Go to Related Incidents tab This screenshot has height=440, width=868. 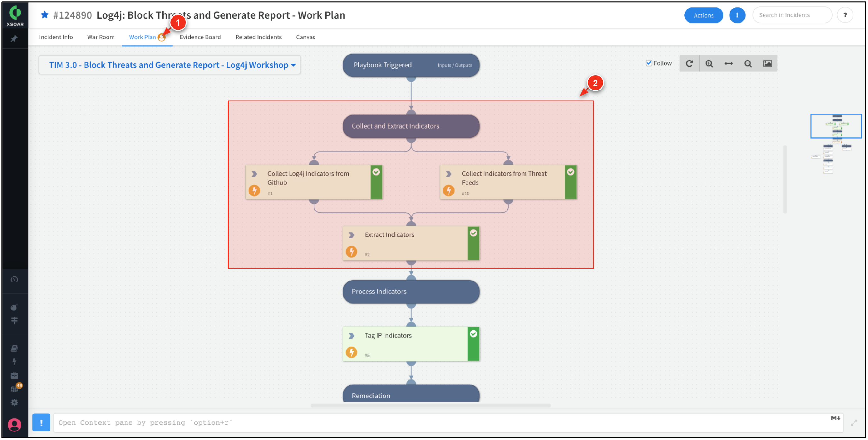258,37
